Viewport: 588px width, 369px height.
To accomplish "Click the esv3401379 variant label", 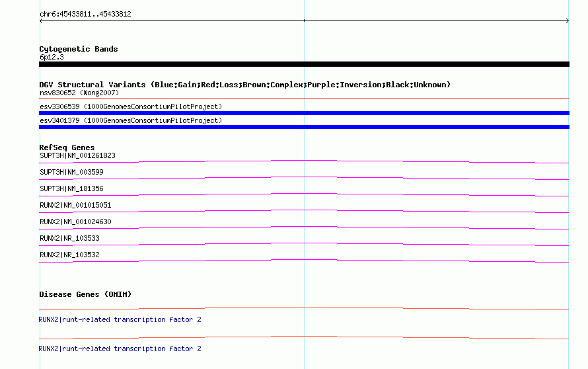I will 131,120.
